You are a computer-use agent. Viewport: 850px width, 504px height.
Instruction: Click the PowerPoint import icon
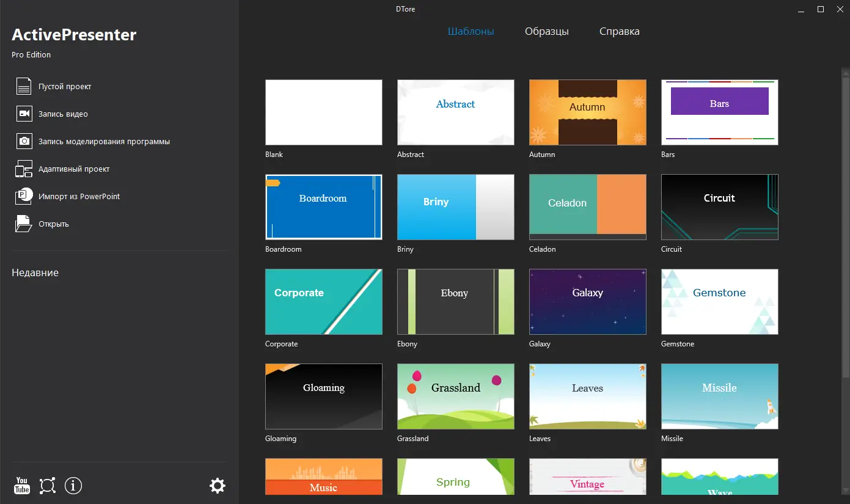coord(24,197)
